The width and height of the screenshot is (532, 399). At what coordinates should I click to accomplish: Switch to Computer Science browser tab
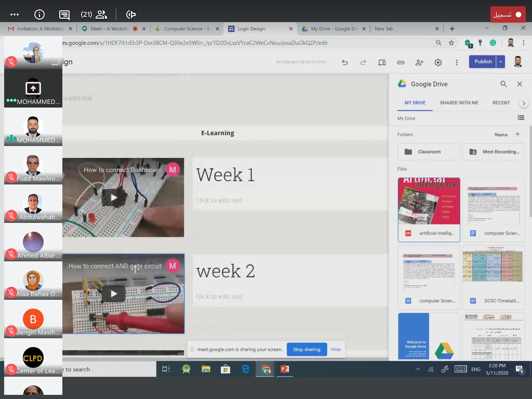(187, 29)
